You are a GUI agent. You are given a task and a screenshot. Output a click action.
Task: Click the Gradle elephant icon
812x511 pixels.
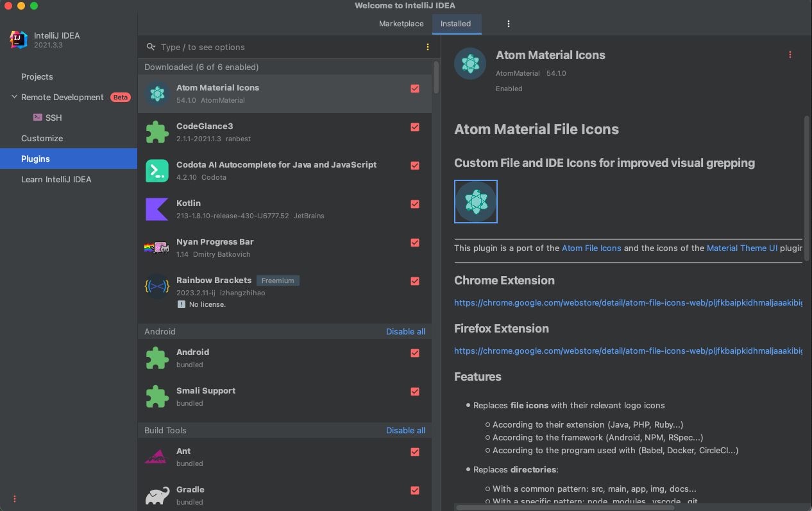click(x=157, y=496)
